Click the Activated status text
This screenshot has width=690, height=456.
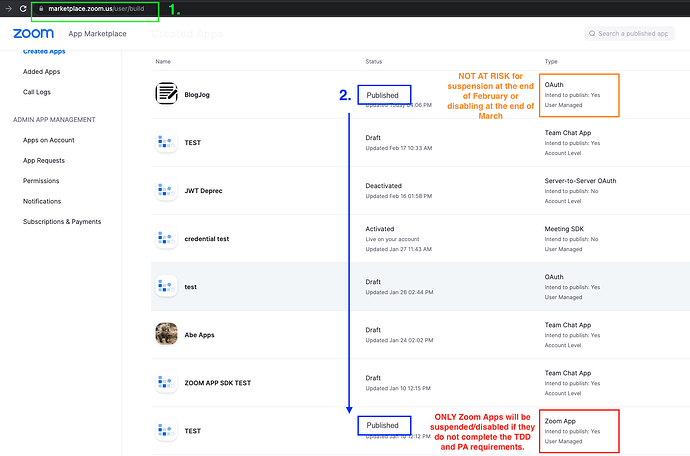point(380,229)
